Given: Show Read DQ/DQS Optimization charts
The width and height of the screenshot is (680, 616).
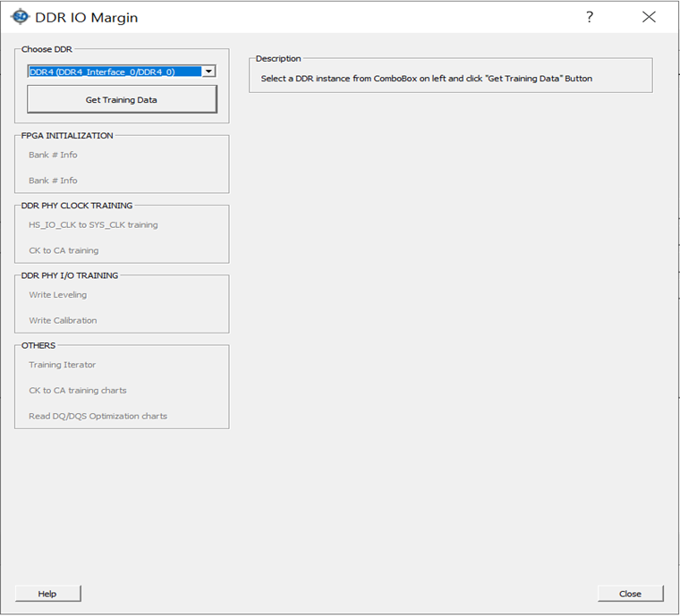Looking at the screenshot, I should 98,416.
